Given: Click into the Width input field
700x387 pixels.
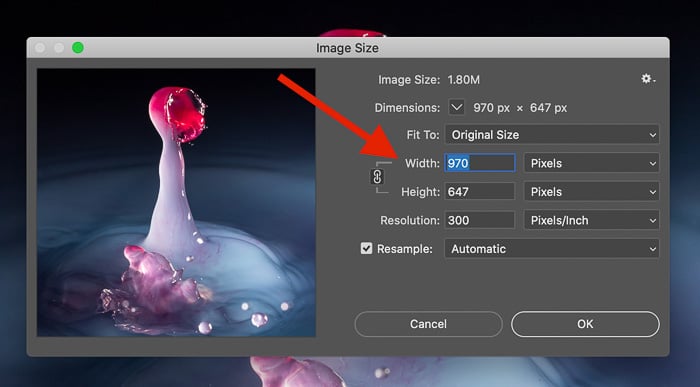Looking at the screenshot, I should click(x=479, y=163).
